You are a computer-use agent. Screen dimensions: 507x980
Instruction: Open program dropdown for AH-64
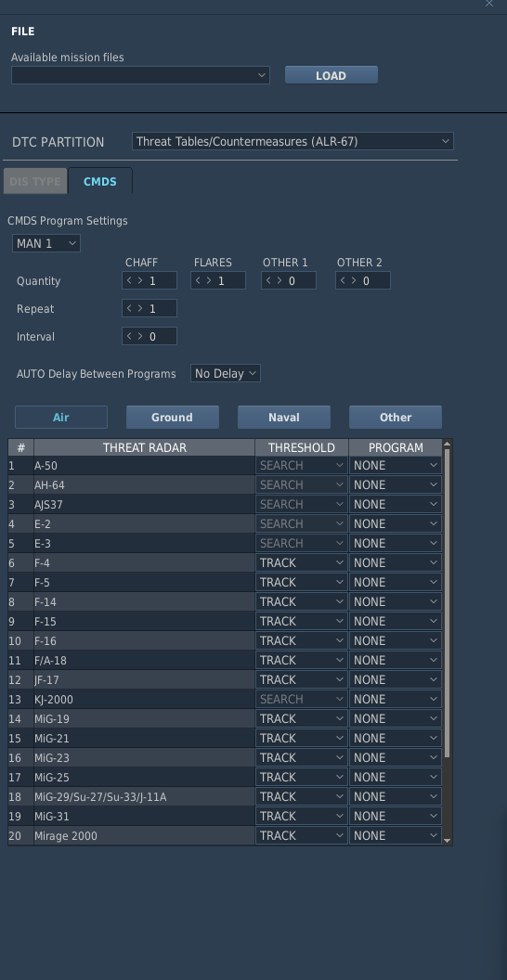pyautogui.click(x=396, y=485)
